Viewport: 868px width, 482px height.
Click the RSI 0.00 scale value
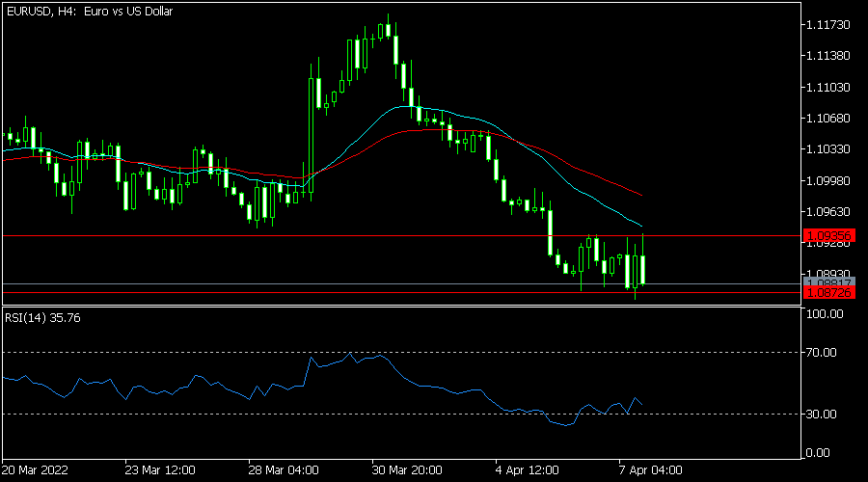818,453
